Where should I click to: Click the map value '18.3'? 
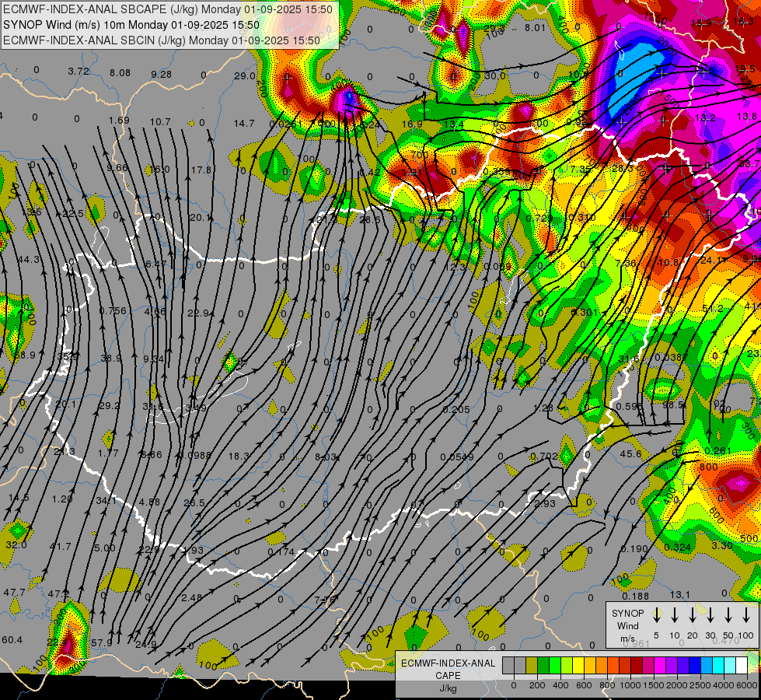(x=239, y=456)
